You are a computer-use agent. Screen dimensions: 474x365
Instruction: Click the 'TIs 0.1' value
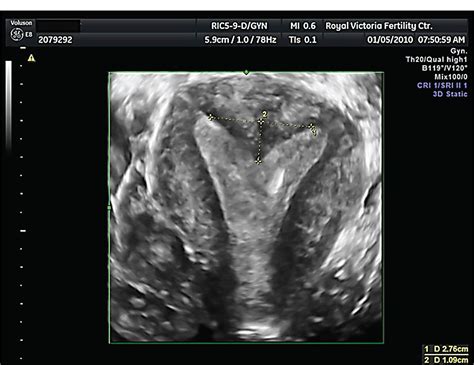click(303, 40)
